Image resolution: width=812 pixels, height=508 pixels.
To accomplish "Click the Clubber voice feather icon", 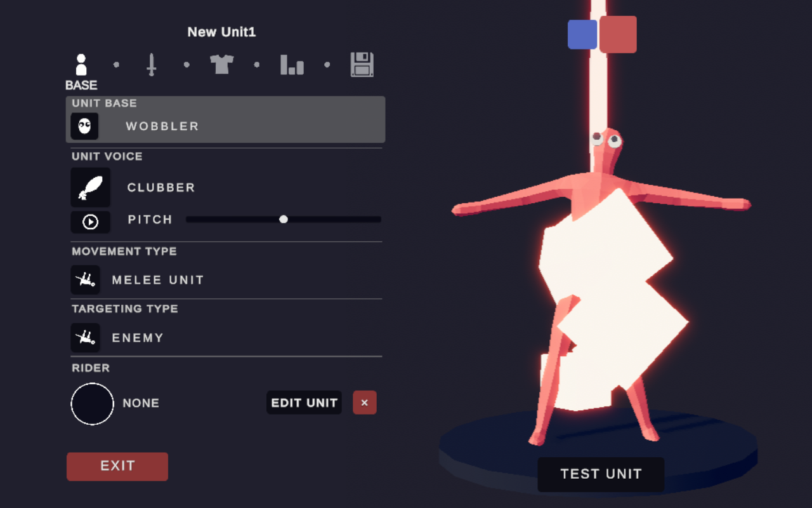I will pos(90,187).
